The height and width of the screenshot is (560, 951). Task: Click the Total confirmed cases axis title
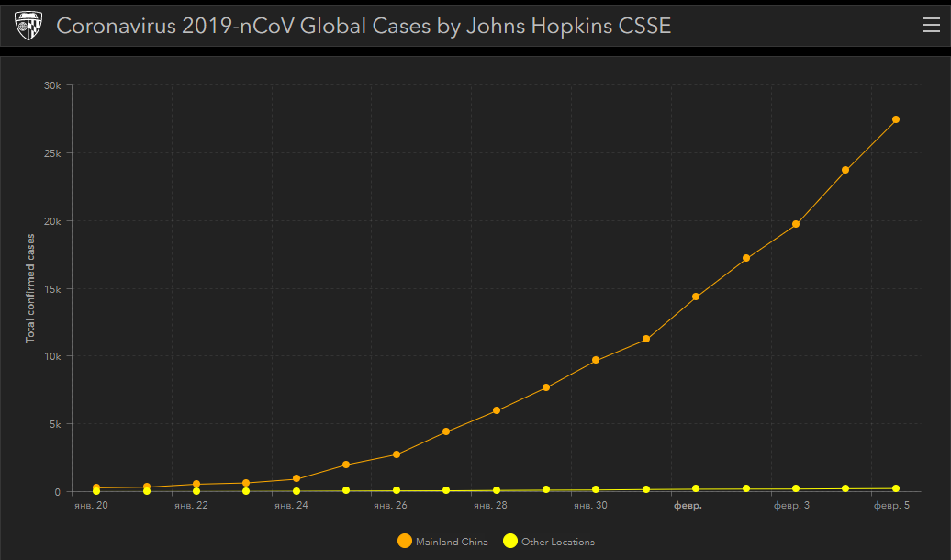point(30,289)
